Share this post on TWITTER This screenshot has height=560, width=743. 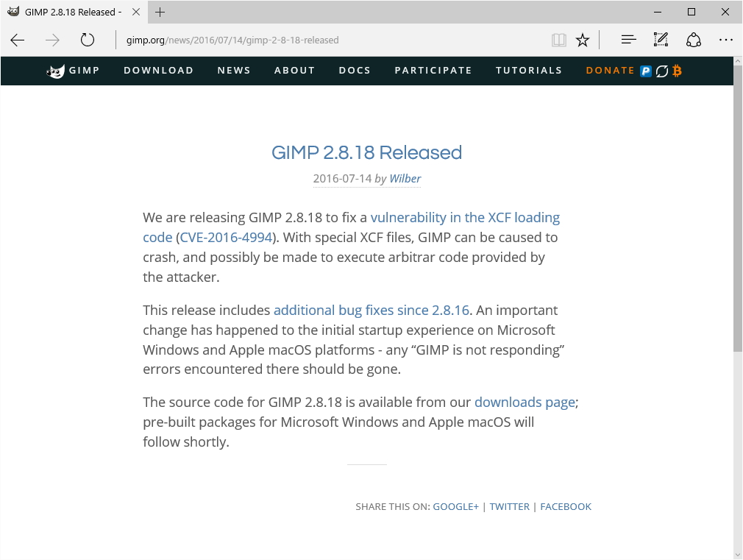point(509,507)
